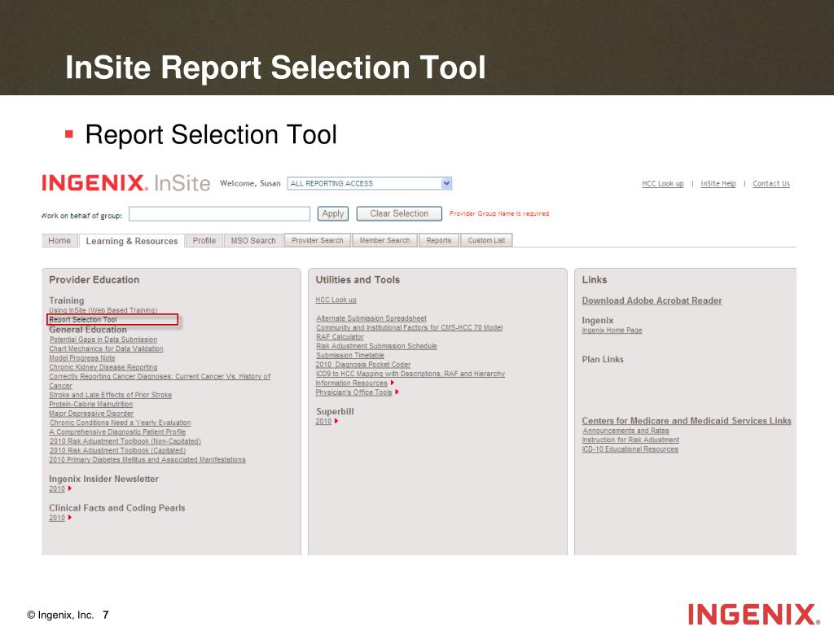Image resolution: width=834 pixels, height=644 pixels.
Task: Click 2010 under Clinical Facts and Coding Pearls
Action: [x=57, y=518]
